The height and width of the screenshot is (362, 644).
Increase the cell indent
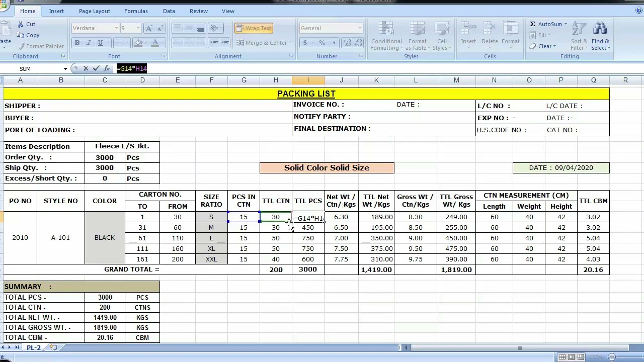coord(225,43)
